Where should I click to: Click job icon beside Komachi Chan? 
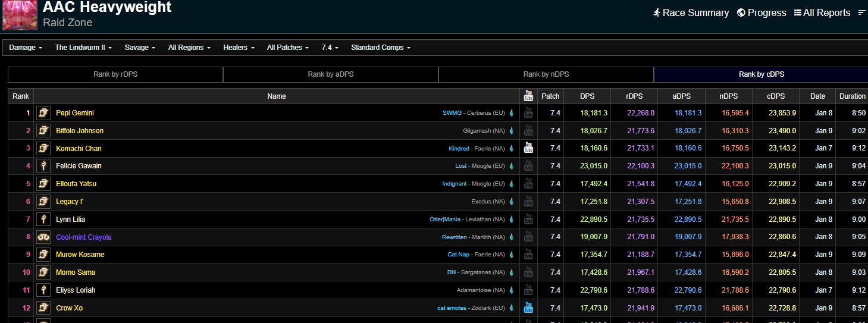[43, 148]
